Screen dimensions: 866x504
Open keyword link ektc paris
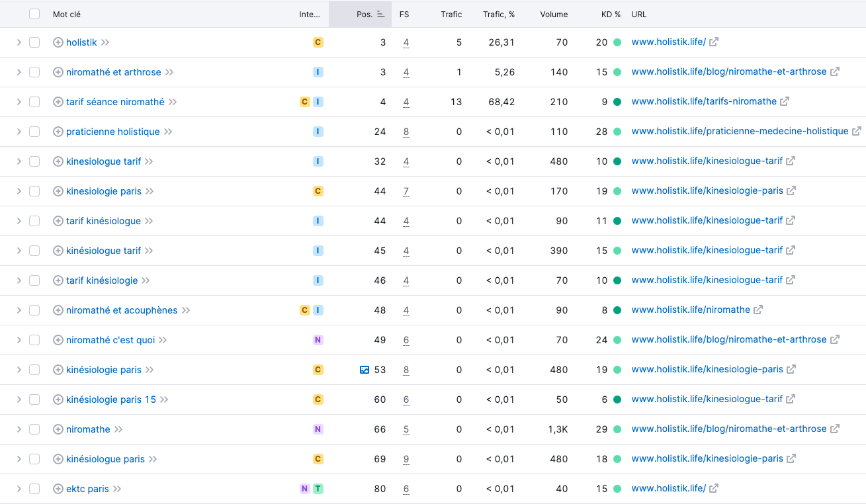87,489
